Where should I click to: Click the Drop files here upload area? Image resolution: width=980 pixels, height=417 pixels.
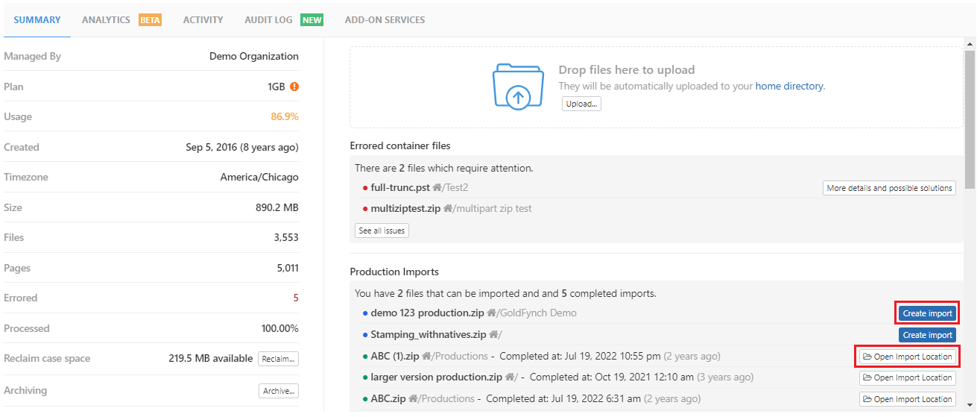pos(657,87)
